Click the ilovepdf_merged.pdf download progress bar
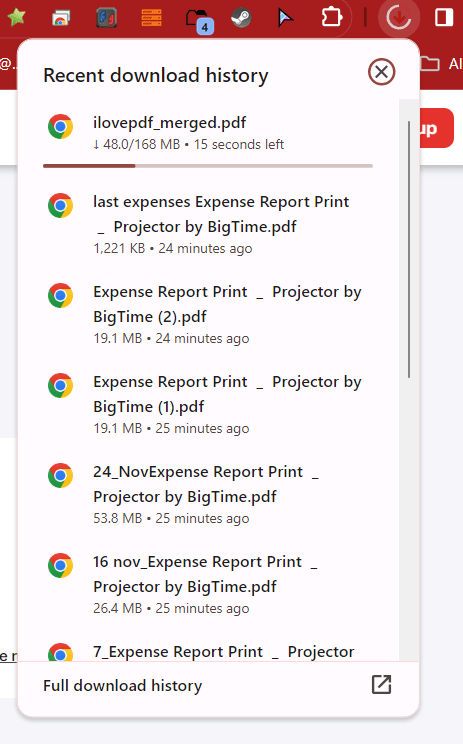This screenshot has height=744, width=463. 208,166
